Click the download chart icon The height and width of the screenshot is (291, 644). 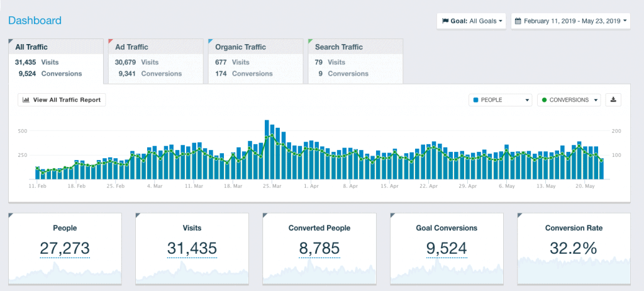(x=613, y=100)
